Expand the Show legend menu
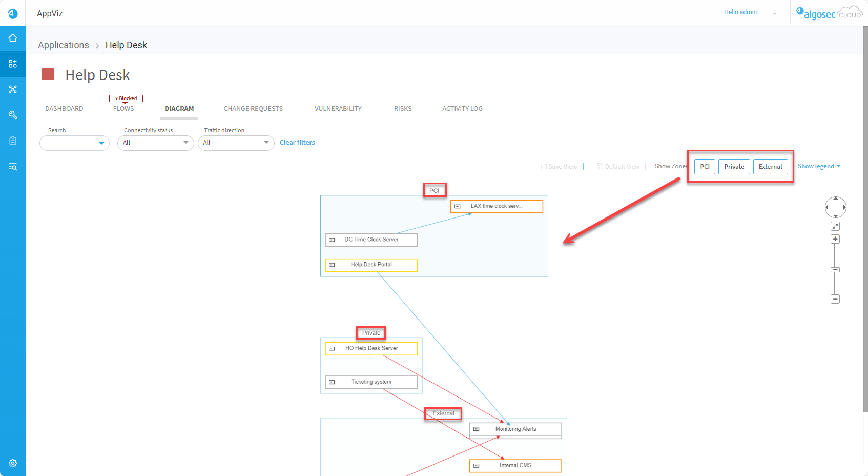 point(819,166)
